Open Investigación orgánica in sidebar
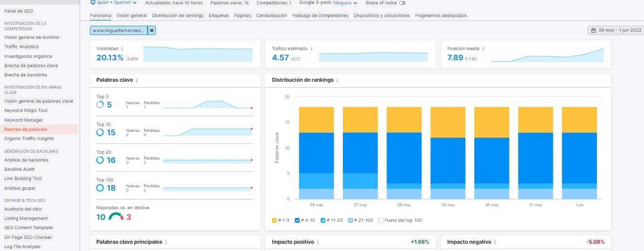This screenshot has width=644, height=251. coord(28,56)
